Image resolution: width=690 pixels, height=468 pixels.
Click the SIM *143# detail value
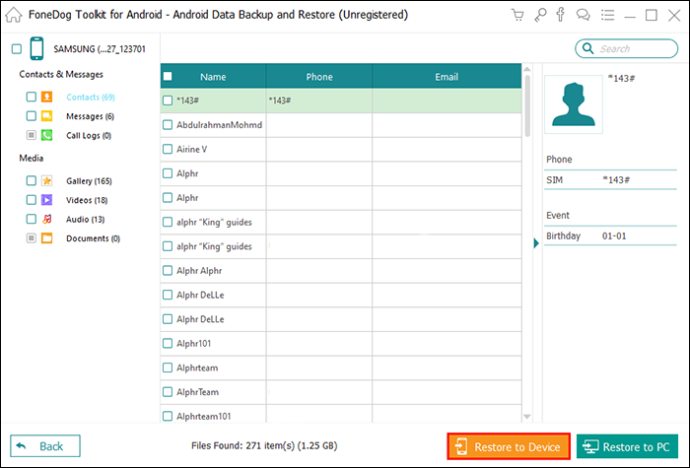click(x=616, y=180)
